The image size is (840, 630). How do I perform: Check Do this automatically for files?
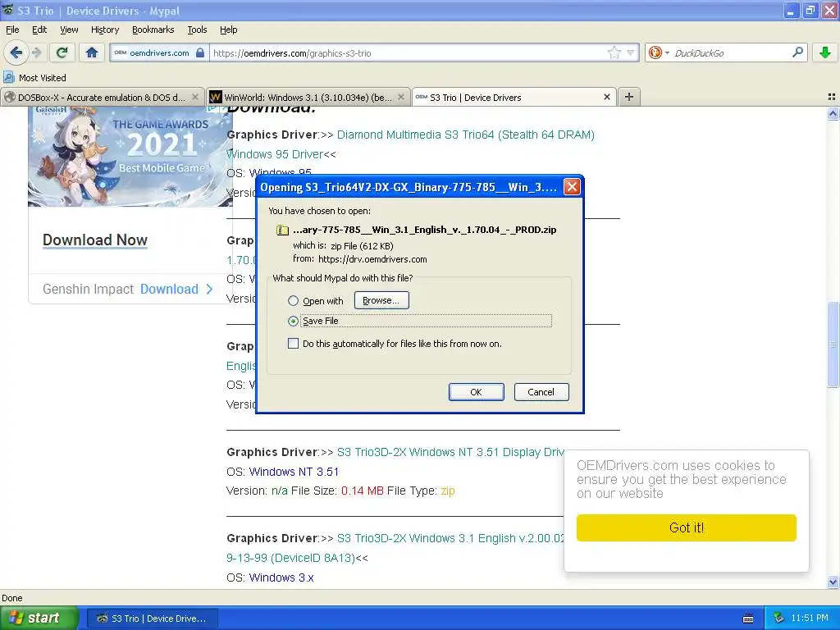(293, 344)
